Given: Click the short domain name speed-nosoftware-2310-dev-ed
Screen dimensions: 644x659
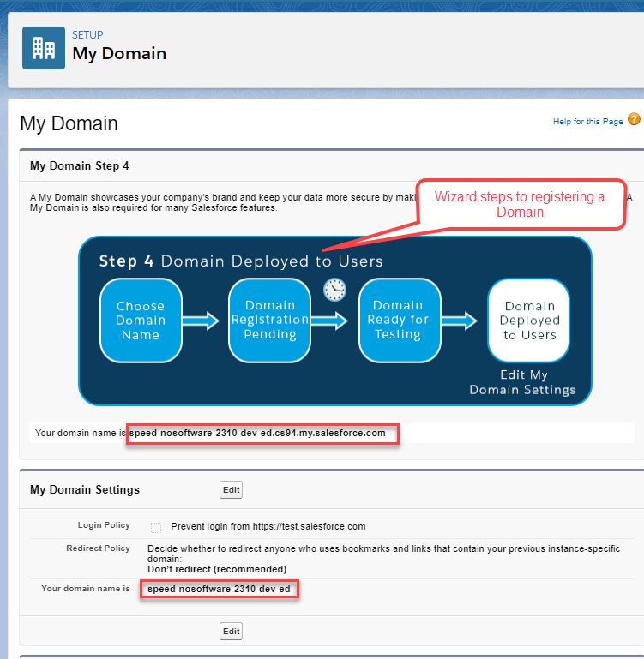Looking at the screenshot, I should tap(219, 589).
